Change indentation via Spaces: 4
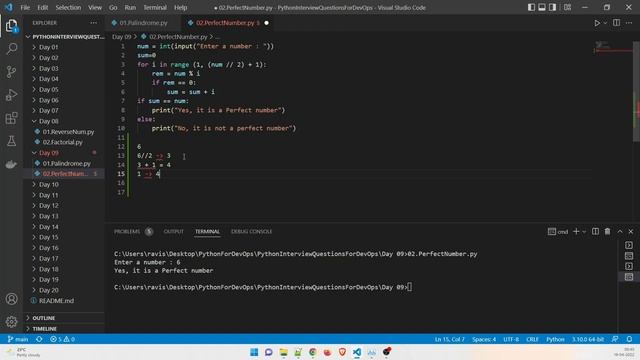 click(484, 339)
